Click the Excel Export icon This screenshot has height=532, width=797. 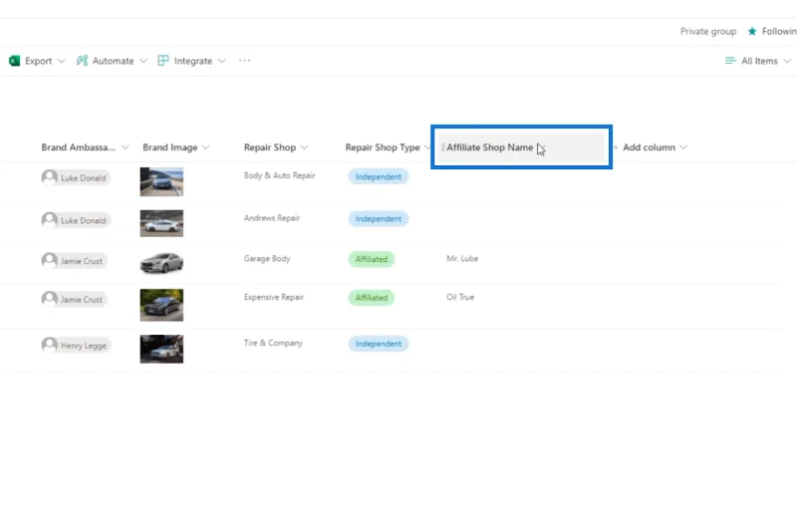tap(14, 61)
